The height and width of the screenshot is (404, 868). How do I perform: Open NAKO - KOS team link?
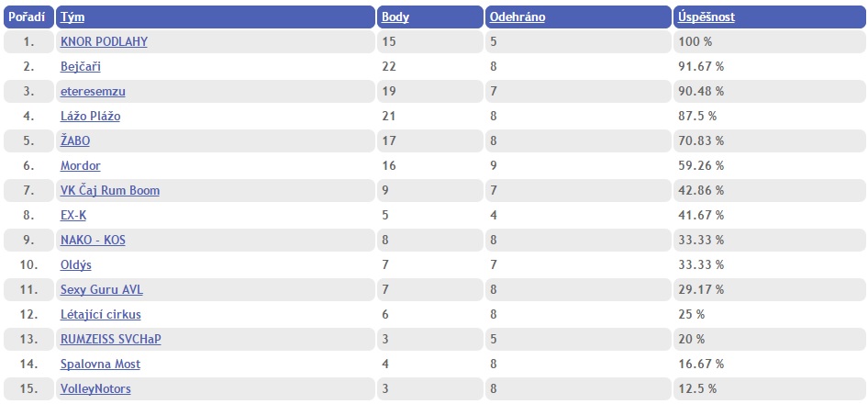point(93,240)
